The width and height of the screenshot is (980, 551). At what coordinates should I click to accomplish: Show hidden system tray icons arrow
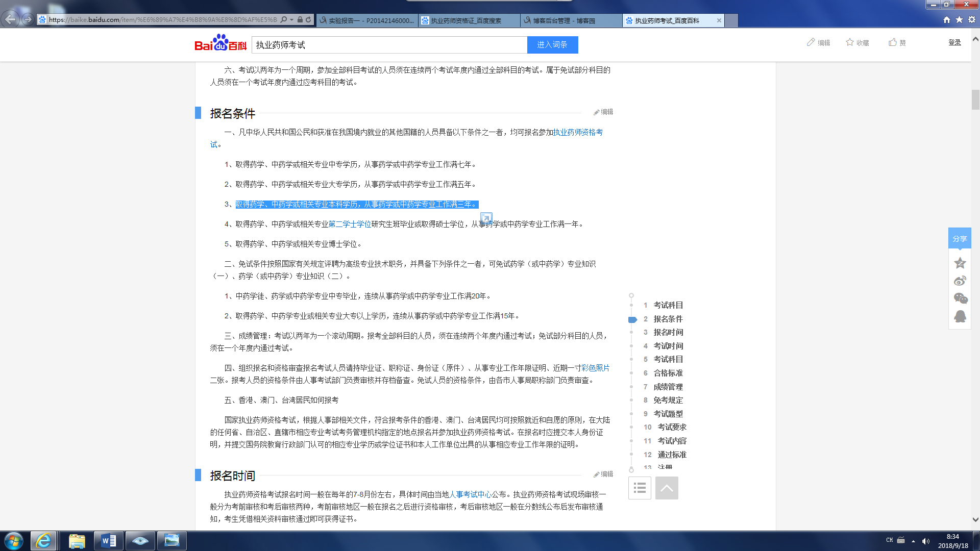click(913, 541)
